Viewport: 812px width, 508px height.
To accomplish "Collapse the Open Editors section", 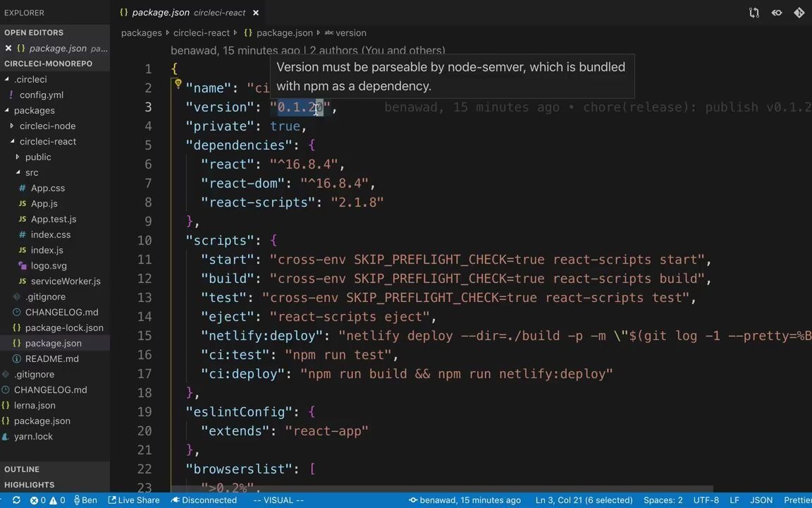I will coord(55,32).
